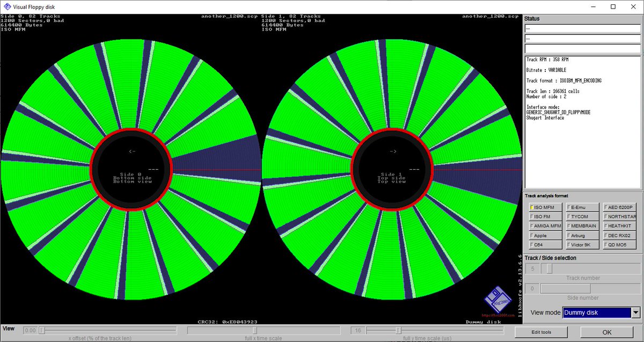Click the Side 0 disk center hub
Screen dimensions: 644x342
click(131, 170)
